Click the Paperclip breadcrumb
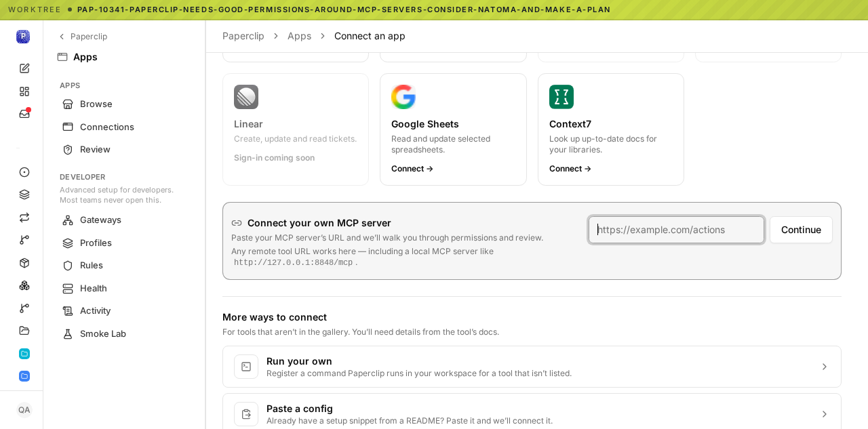 click(x=243, y=36)
